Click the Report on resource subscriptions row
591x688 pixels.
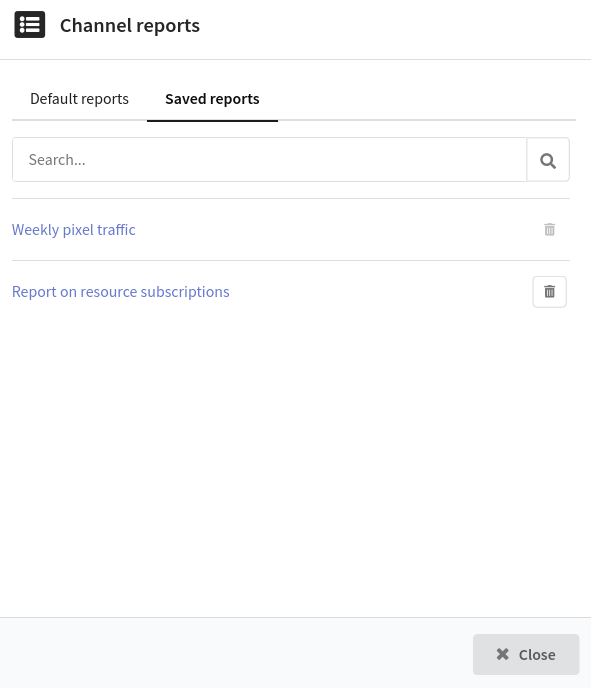tap(291, 292)
